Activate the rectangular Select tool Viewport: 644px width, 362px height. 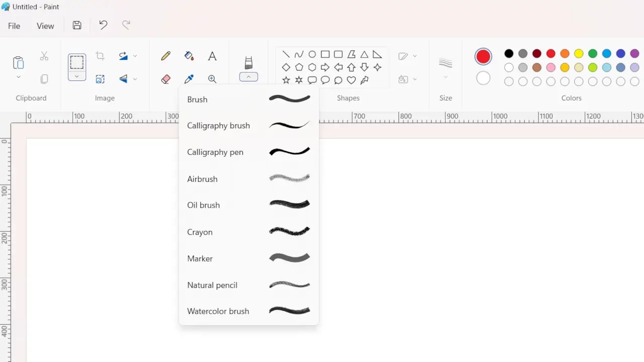click(77, 62)
